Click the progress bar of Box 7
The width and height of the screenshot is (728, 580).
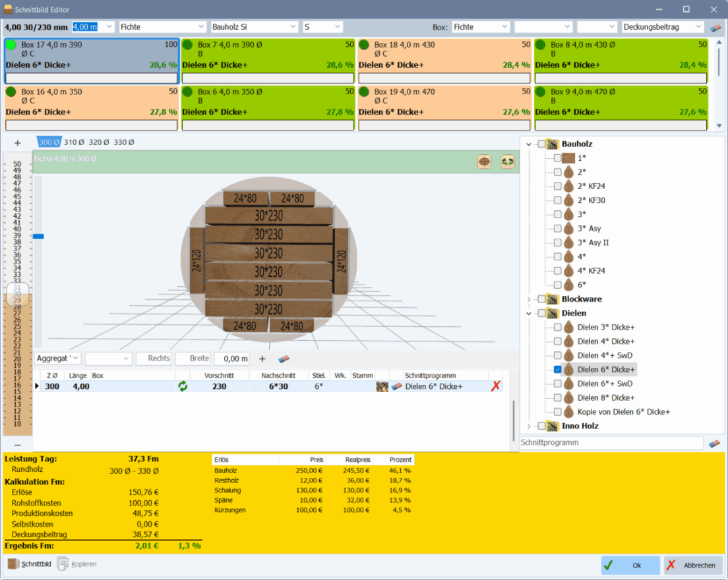268,78
